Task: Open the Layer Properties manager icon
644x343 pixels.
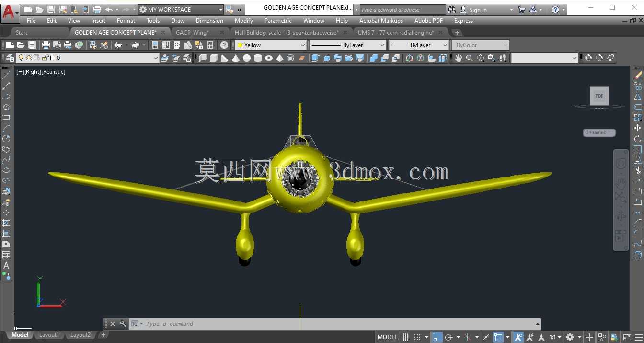Action: click(10, 58)
